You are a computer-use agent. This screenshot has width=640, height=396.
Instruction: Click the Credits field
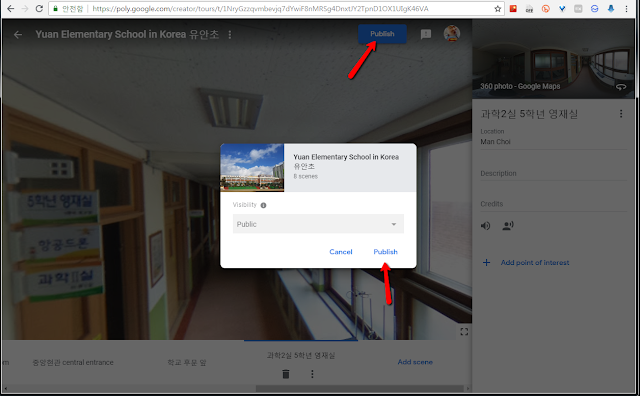pos(553,204)
